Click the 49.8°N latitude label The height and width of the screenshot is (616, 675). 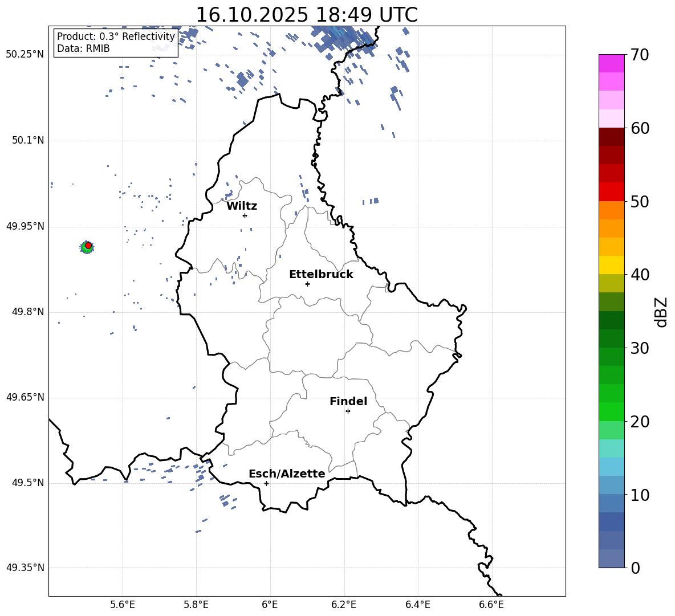(x=28, y=312)
